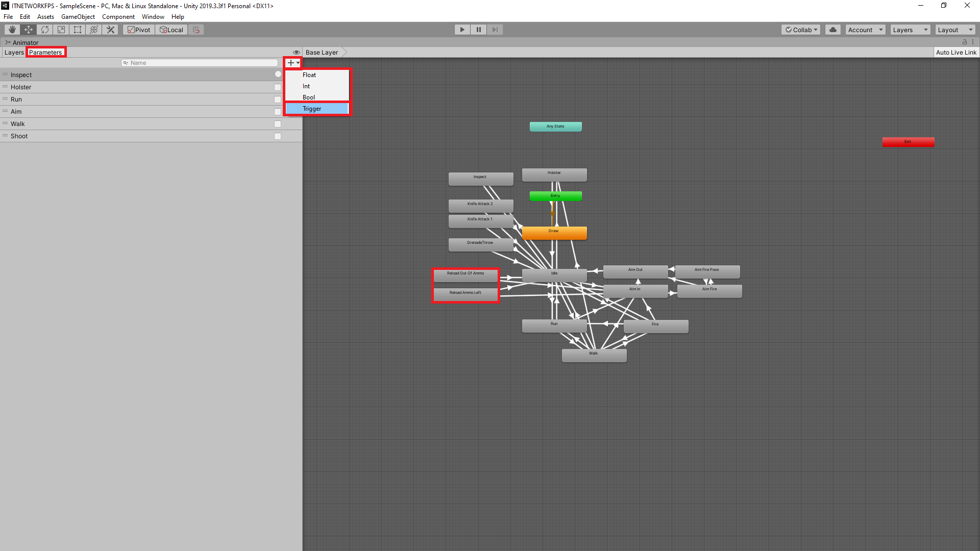980x551 pixels.
Task: Select the Rotate tool
Action: [45, 29]
